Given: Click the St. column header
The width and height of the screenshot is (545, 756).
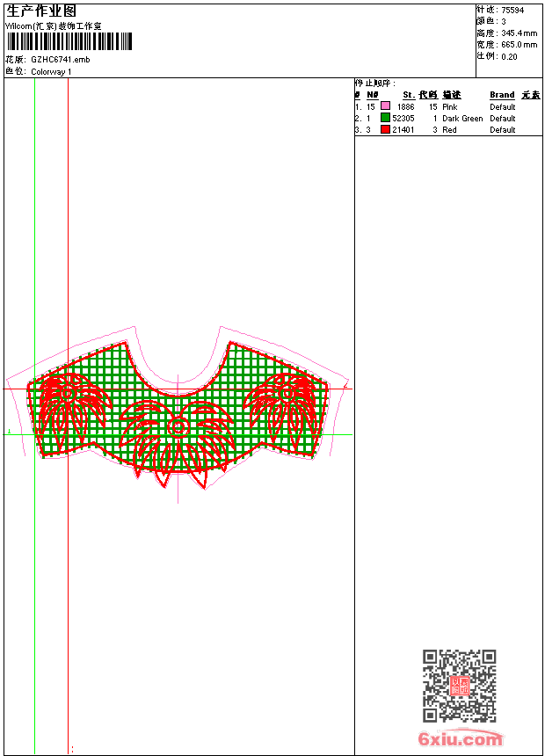Looking at the screenshot, I should [x=409, y=95].
